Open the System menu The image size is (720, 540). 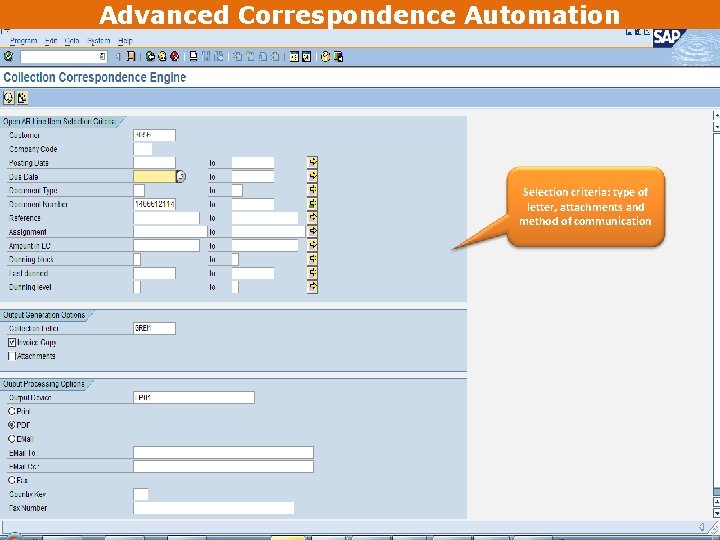(99, 41)
